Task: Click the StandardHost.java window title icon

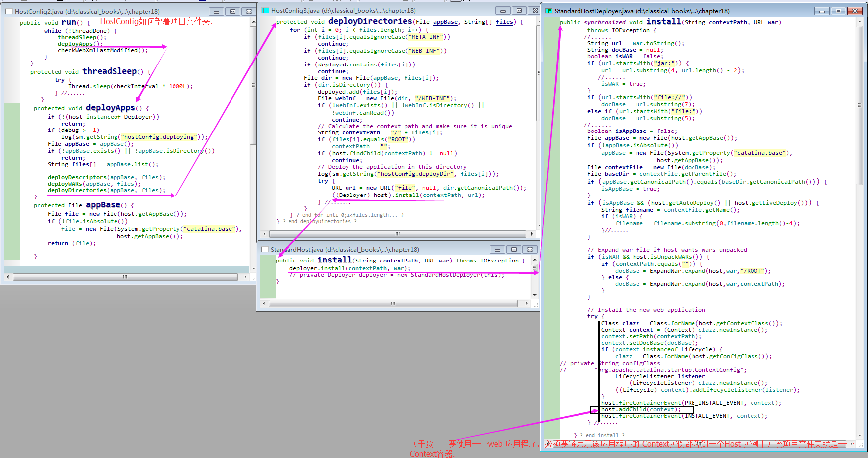Action: 265,249
